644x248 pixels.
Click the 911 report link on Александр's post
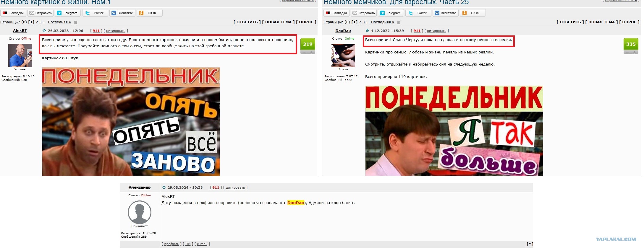[x=216, y=187]
